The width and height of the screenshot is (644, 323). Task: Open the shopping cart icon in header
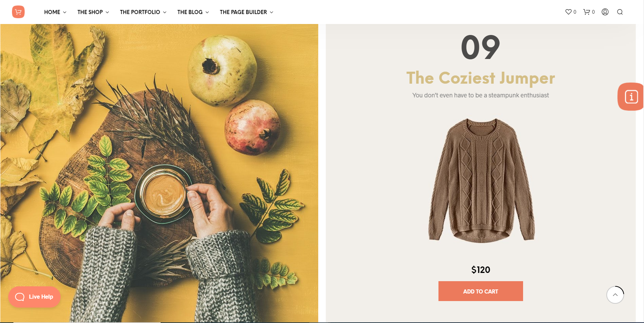(x=586, y=12)
